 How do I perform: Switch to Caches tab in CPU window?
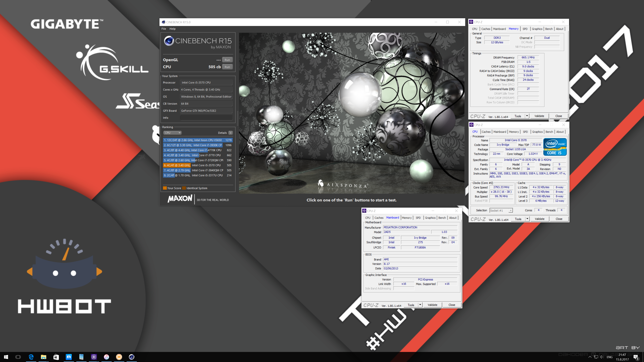click(486, 132)
